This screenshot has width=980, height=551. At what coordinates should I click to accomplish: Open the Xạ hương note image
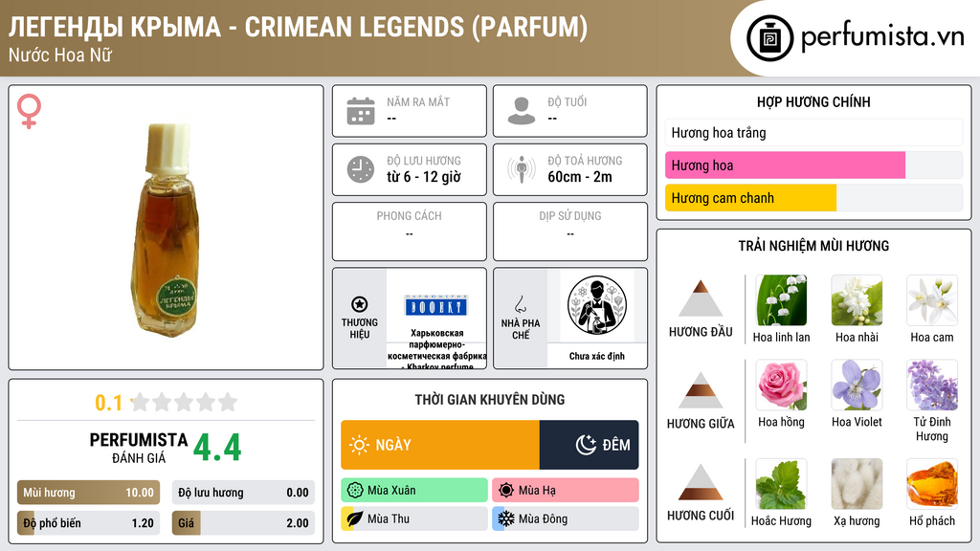[x=857, y=484]
